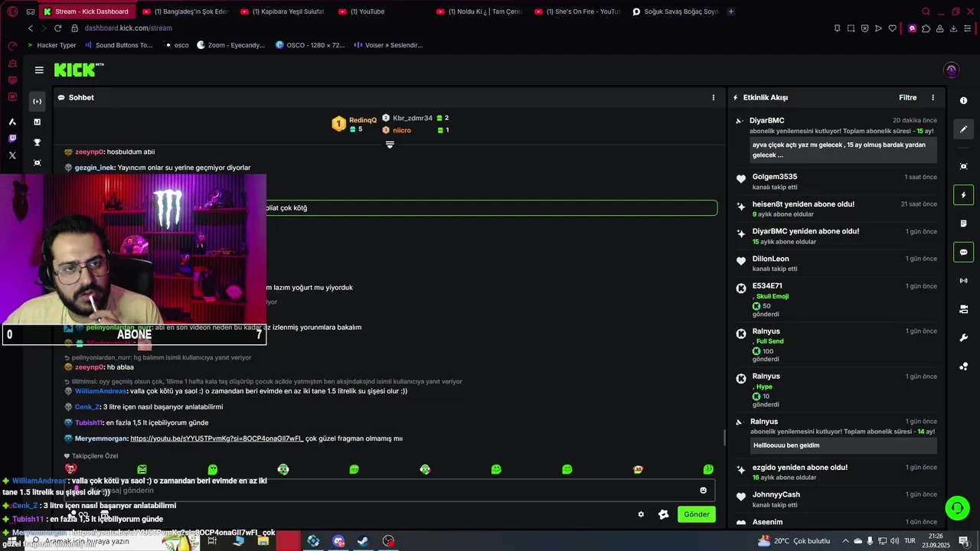Image resolution: width=980 pixels, height=551 pixels.
Task: Click username Cenk_Z in chat
Action: click(x=87, y=407)
